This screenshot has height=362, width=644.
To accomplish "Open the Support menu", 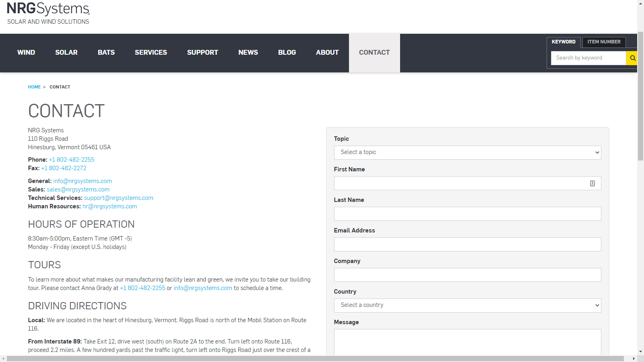I will coord(202,53).
